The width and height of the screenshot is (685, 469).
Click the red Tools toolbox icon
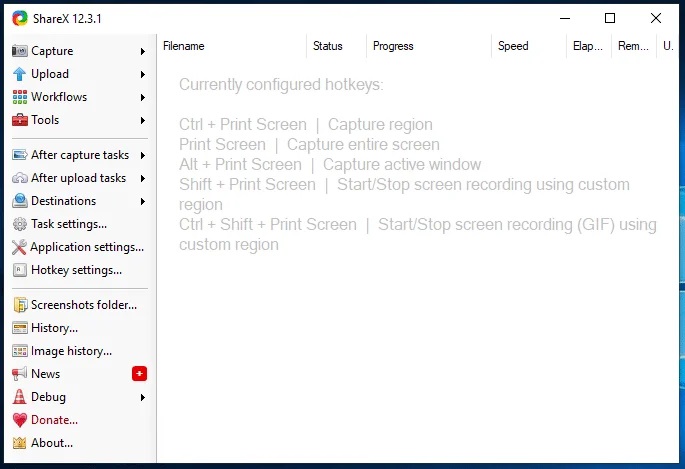point(20,120)
